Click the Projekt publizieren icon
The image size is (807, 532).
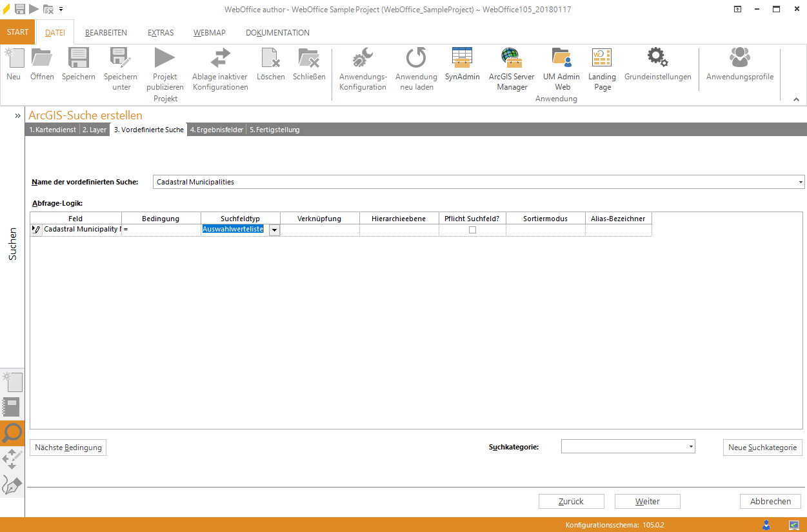point(164,59)
